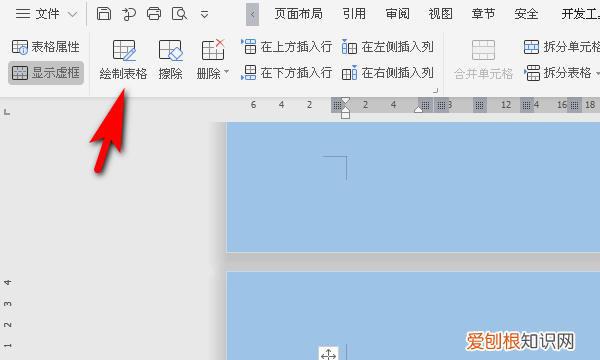Click the undo/redo arrows icon

(129, 14)
